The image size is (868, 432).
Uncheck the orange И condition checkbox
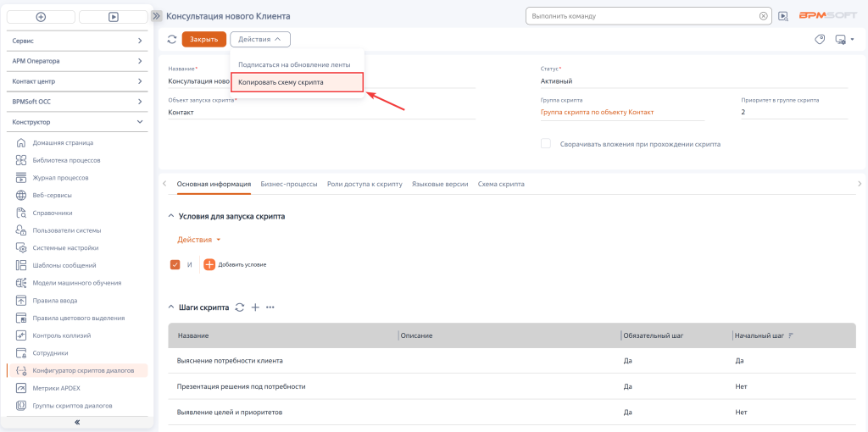pyautogui.click(x=175, y=264)
